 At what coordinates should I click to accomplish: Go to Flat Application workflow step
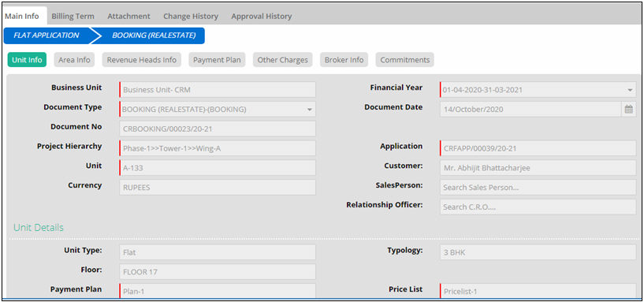(47, 35)
